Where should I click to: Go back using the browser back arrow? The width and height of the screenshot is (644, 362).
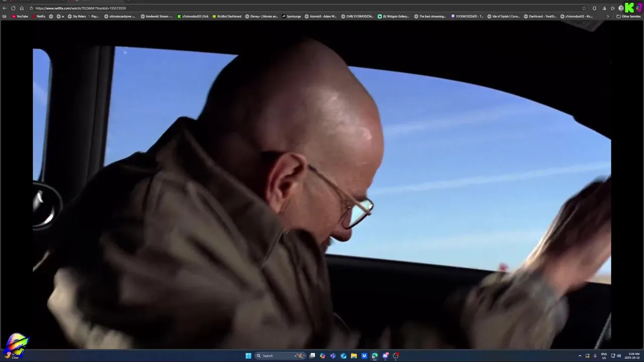pos(5,8)
